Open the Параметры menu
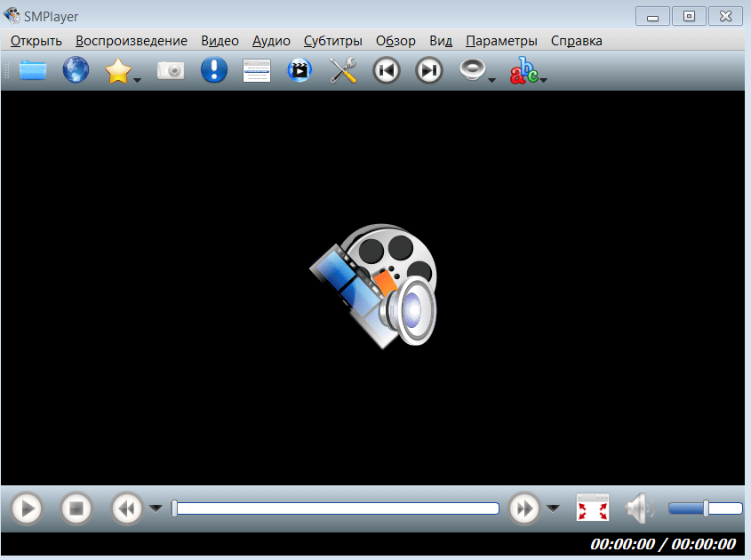The width and height of the screenshot is (751, 560). 501,41
